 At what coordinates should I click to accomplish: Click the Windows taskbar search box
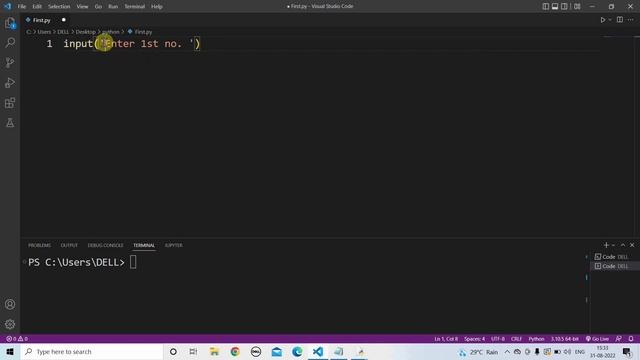pos(91,351)
